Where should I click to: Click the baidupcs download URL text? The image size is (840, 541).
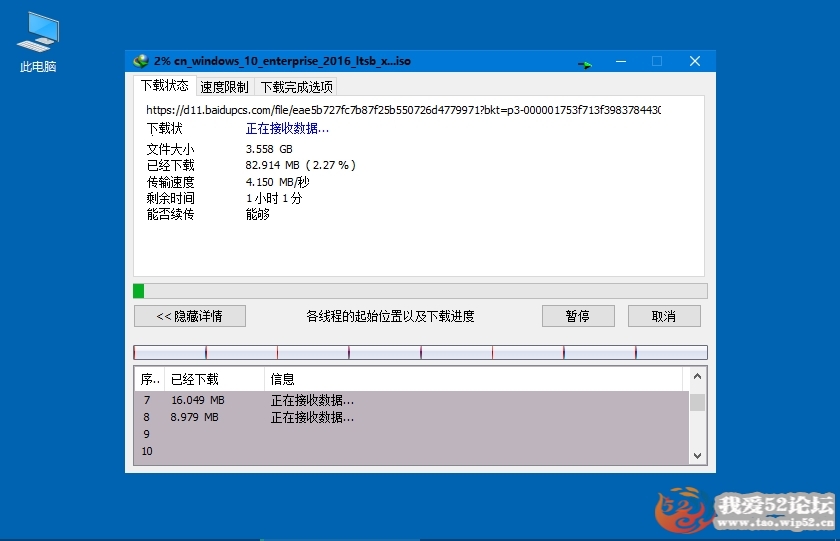click(403, 110)
